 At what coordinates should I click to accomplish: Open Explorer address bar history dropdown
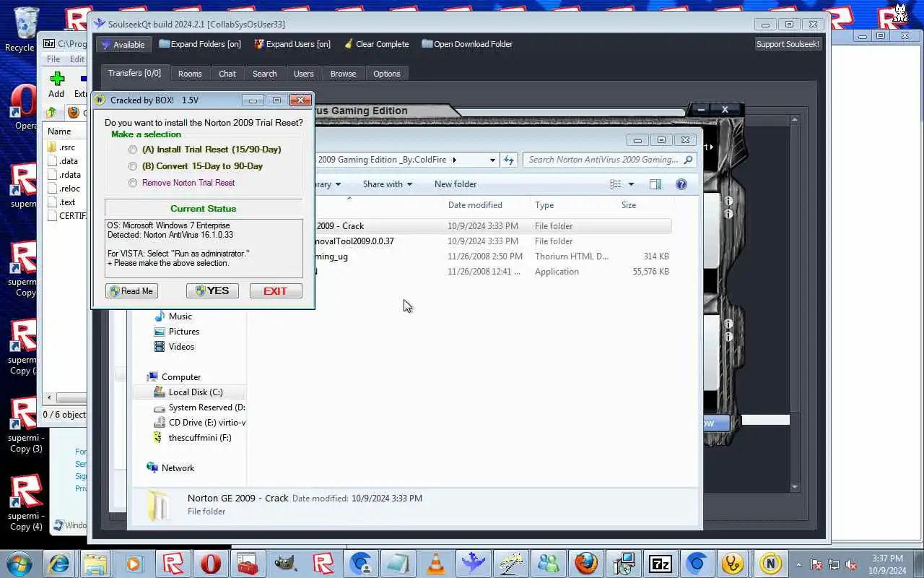point(492,160)
